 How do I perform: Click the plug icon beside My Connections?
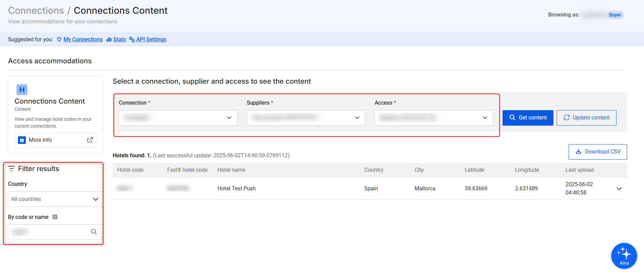click(59, 40)
